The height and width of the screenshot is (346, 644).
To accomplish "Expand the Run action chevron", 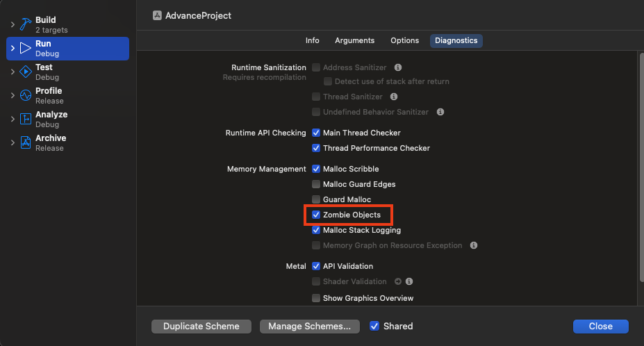I will tap(13, 48).
